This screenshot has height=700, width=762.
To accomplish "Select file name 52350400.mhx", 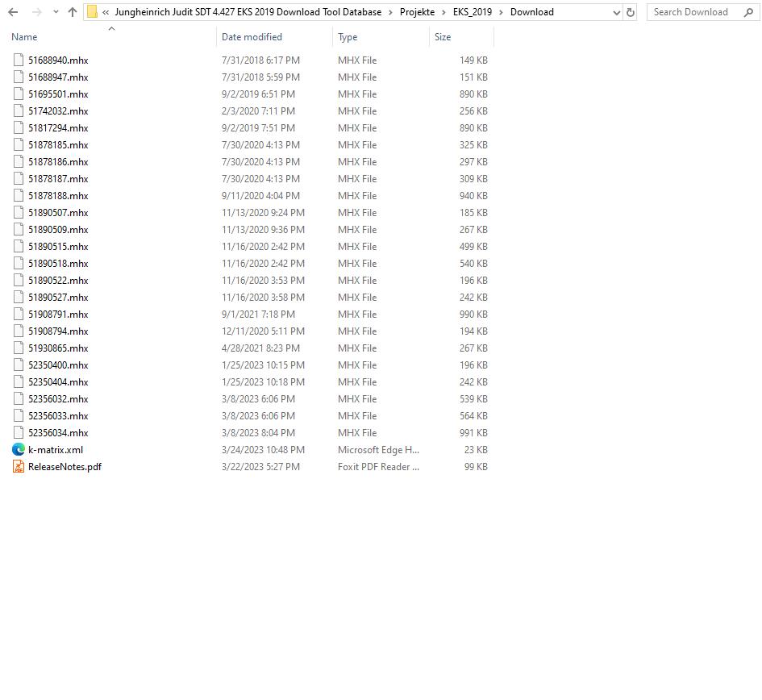I will click(x=58, y=365).
